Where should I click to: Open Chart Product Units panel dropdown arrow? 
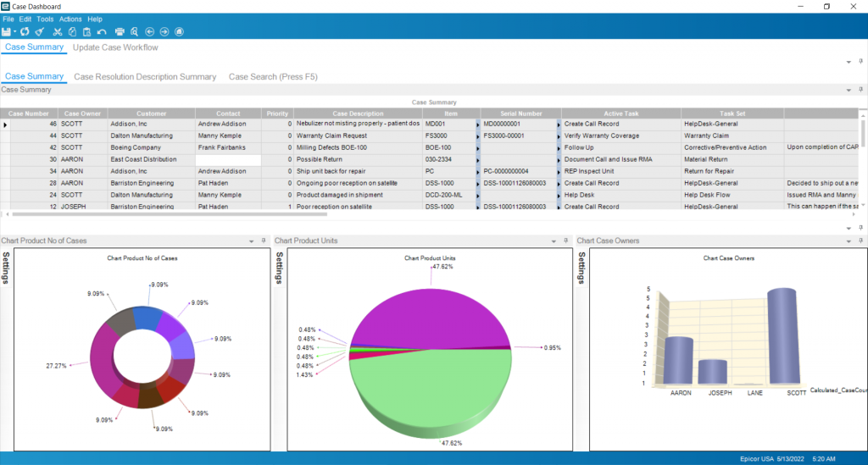[x=554, y=241]
